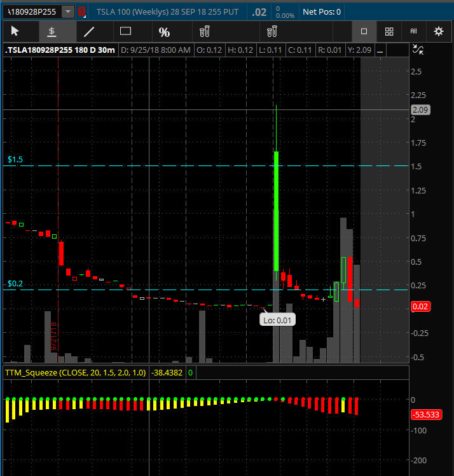Open chart settings gear
Image resolution: width=454 pixels, height=476 pixels.
click(438, 31)
